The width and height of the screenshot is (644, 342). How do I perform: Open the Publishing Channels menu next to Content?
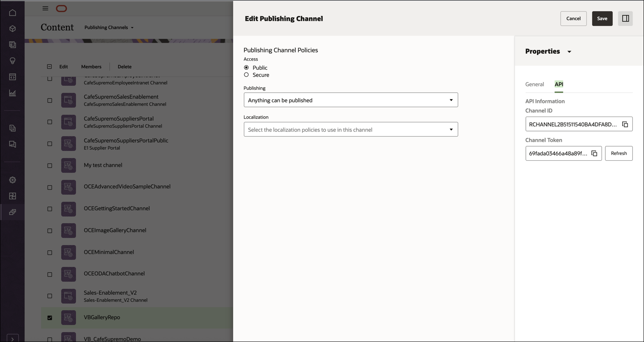(x=109, y=27)
